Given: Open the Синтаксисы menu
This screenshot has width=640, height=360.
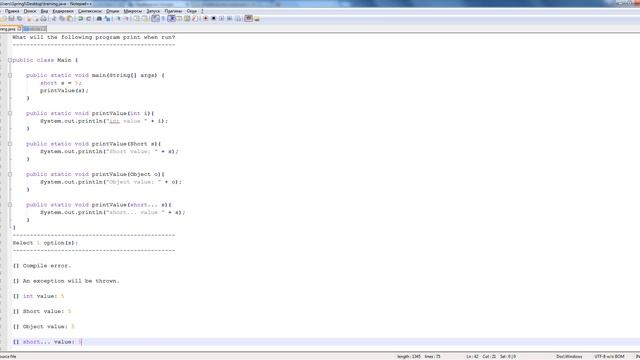Looking at the screenshot, I should tap(89, 11).
